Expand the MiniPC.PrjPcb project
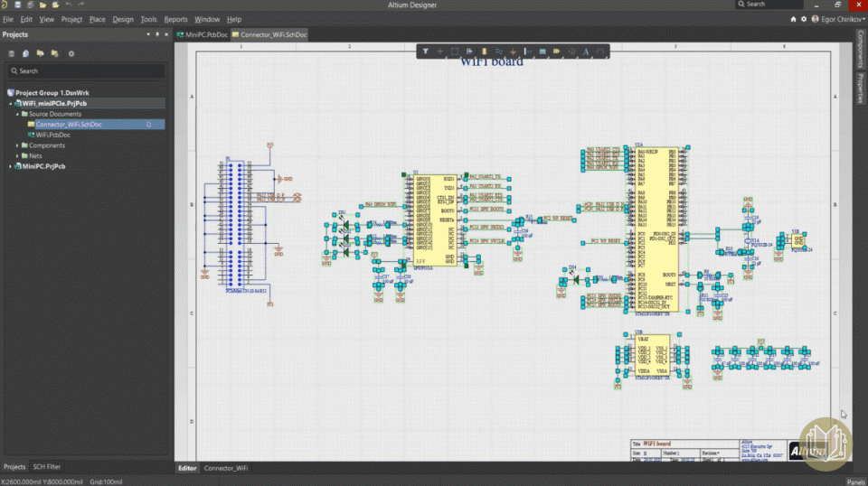The image size is (868, 486). 10,166
